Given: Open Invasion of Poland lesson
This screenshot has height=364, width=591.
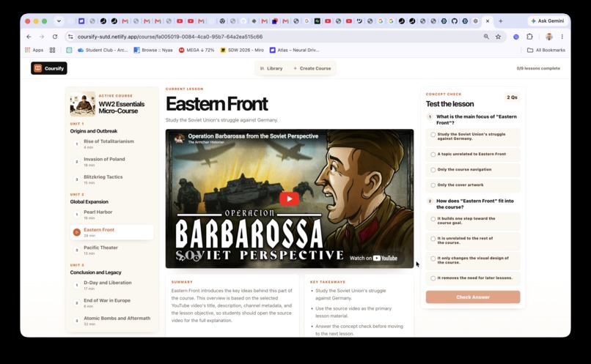Looking at the screenshot, I should pyautogui.click(x=112, y=161).
